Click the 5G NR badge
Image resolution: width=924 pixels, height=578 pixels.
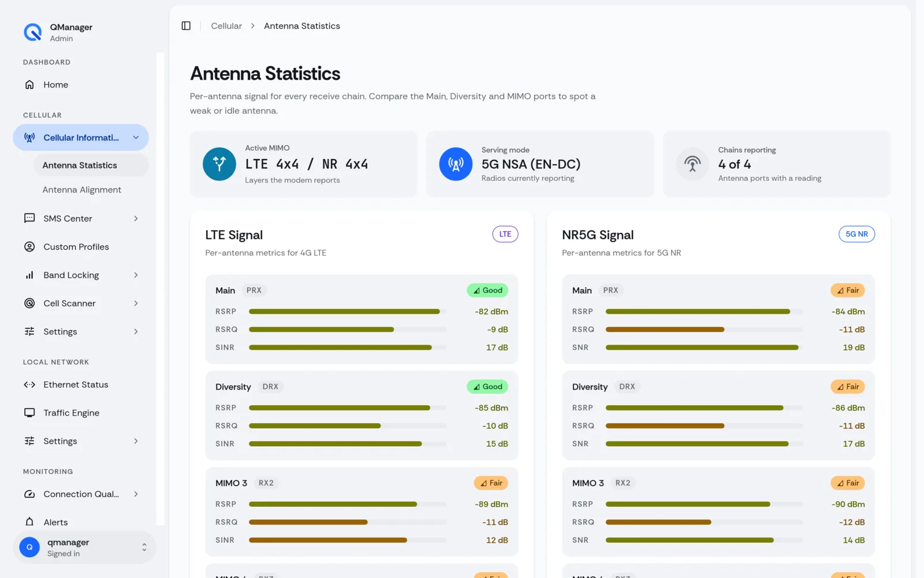point(856,234)
